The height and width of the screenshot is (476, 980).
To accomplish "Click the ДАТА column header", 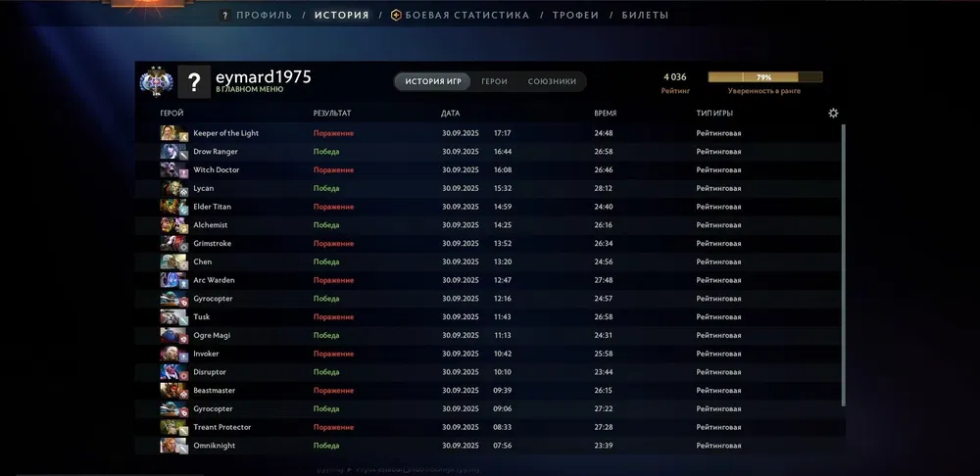I will click(450, 113).
